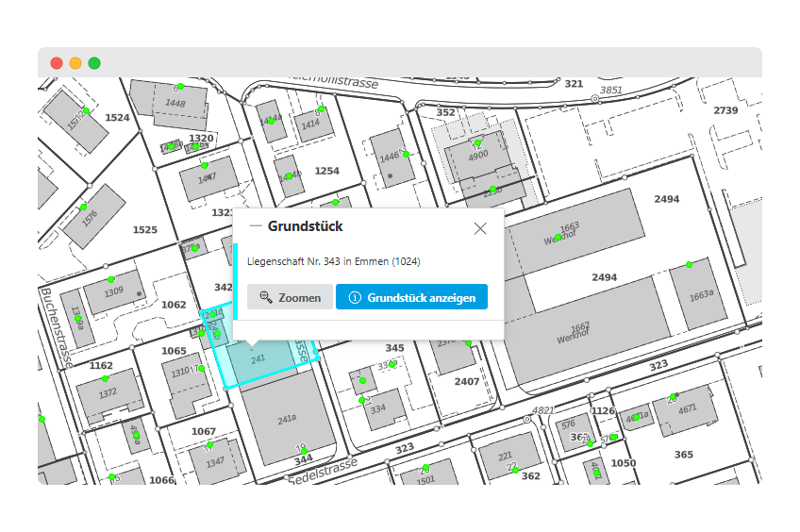Click the green window maximize button
Viewport: 800px width, 532px height.
[94, 63]
